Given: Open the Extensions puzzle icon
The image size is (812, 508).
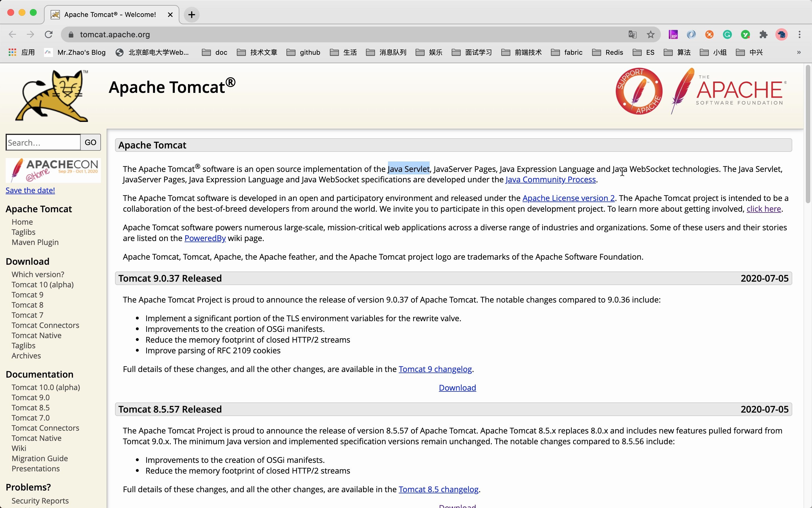Looking at the screenshot, I should [x=763, y=34].
